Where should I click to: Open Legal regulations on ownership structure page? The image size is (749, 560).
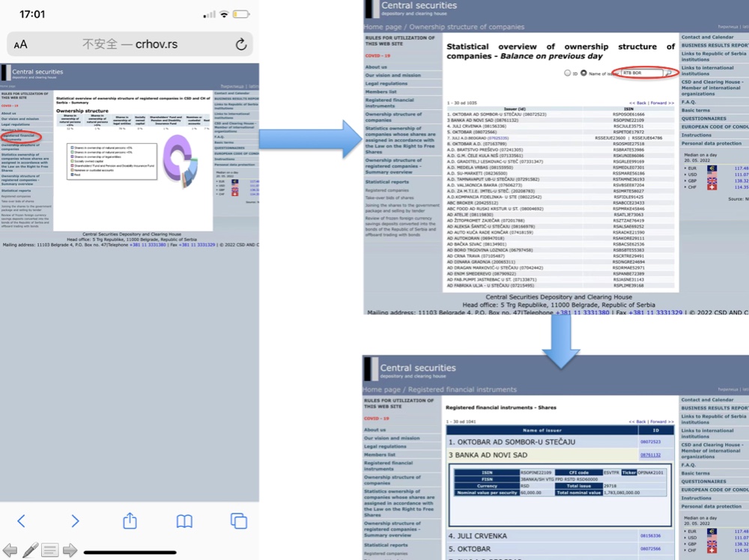[386, 84]
